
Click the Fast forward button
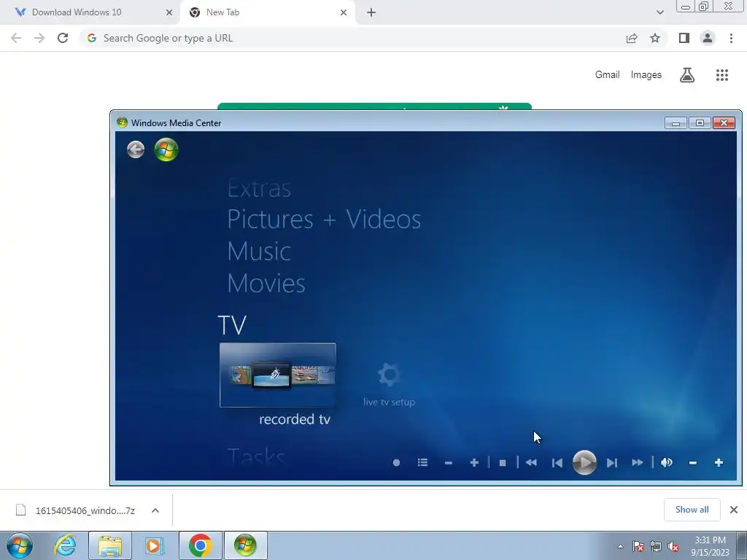coord(638,462)
